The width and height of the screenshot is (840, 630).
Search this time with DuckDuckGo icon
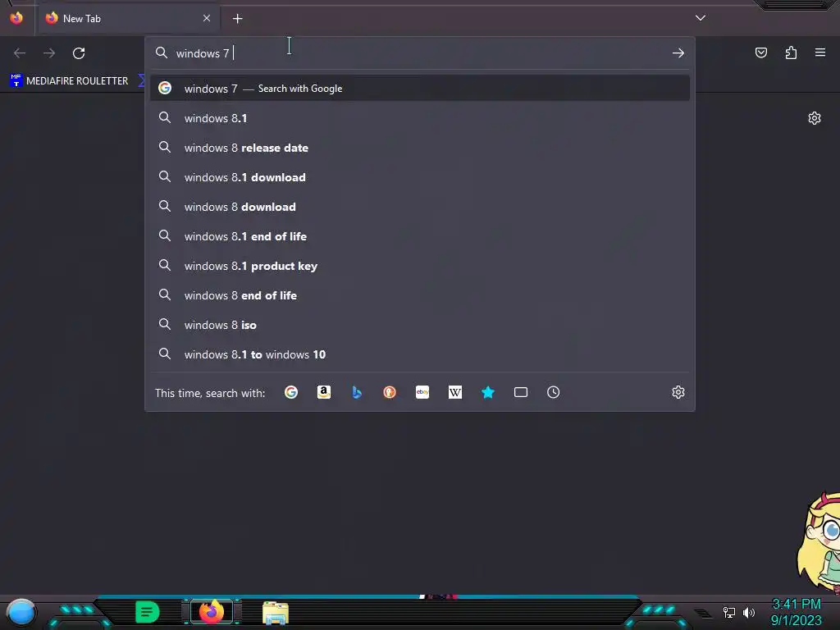(x=390, y=393)
